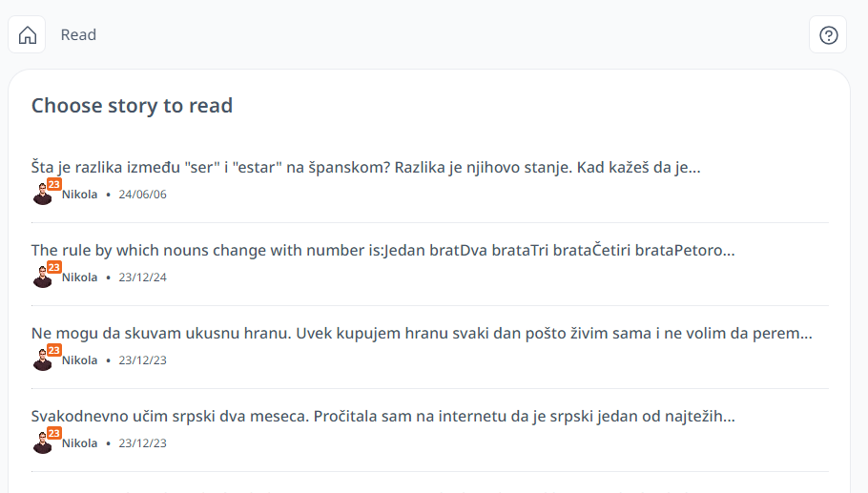Open story 'Svakodnevno učim srpski dva meseca'
The image size is (868, 493).
[383, 416]
